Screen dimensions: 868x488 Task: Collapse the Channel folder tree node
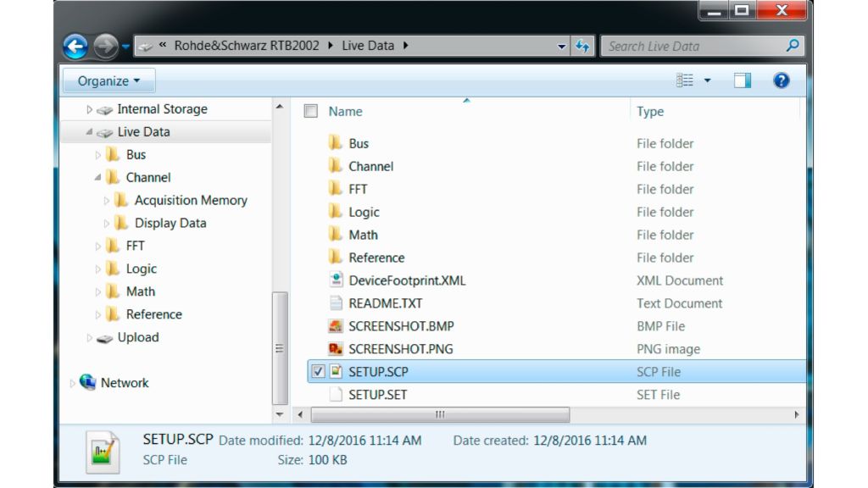click(98, 178)
